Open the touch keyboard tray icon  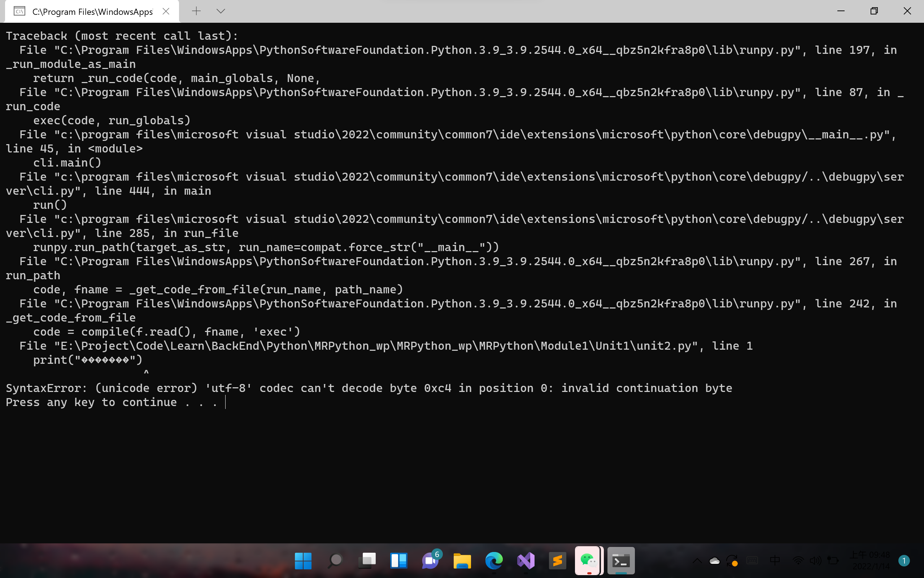(x=752, y=561)
